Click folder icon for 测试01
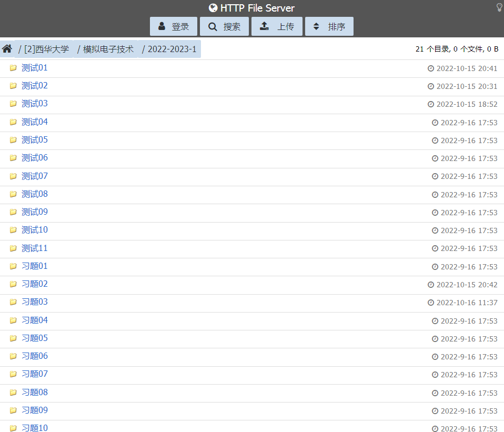The image size is (504, 432). (13, 68)
